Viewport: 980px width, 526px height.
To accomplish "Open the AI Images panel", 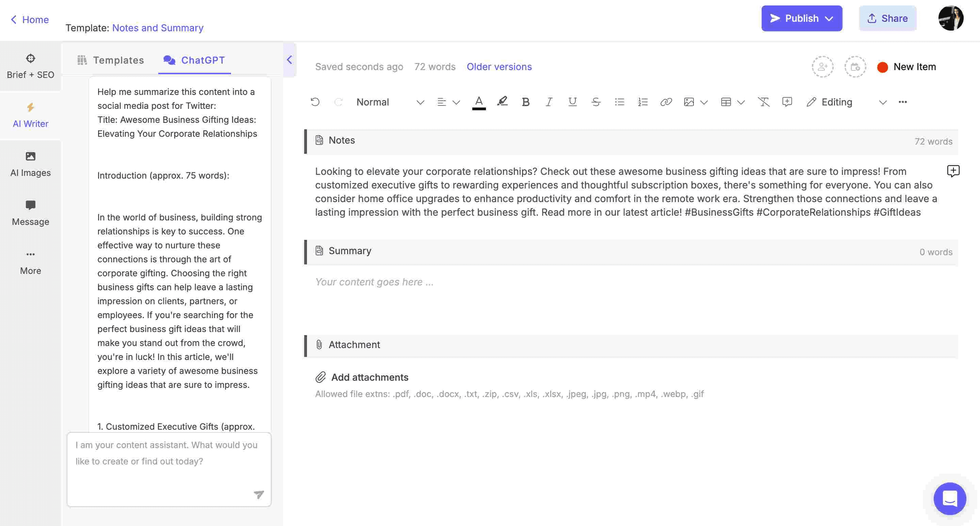I will 30,164.
